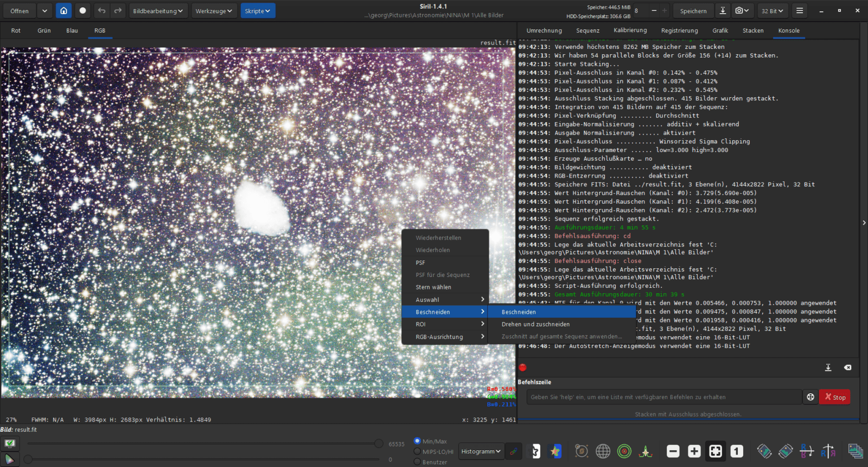Open the 32 Bit depth dropdown
Screen dimensions: 868x467
click(x=773, y=11)
